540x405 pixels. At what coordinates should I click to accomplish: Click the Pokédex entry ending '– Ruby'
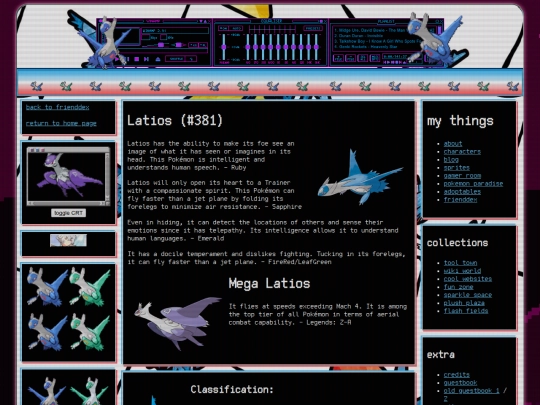(211, 156)
